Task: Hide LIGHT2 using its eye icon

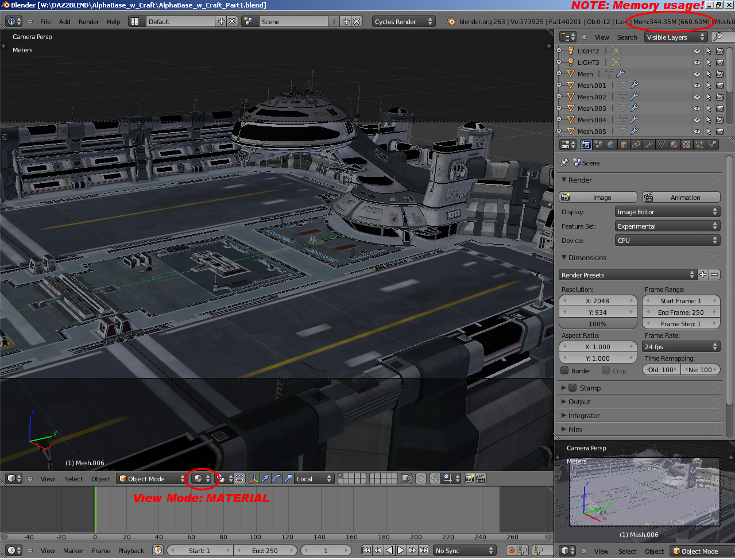Action: click(697, 51)
